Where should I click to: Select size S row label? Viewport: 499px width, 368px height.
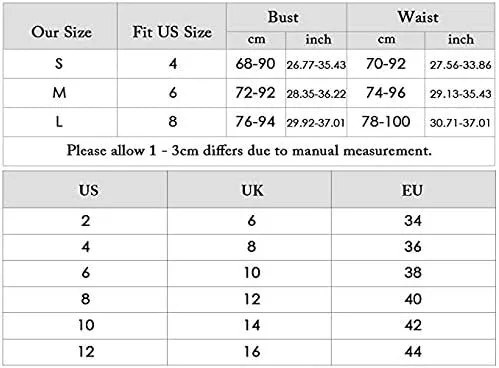pos(60,64)
